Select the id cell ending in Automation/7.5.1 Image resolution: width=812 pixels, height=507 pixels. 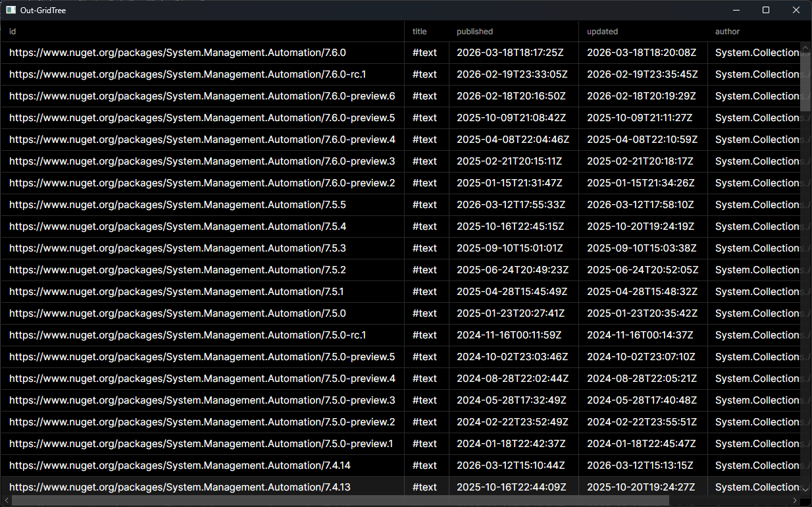(202, 292)
